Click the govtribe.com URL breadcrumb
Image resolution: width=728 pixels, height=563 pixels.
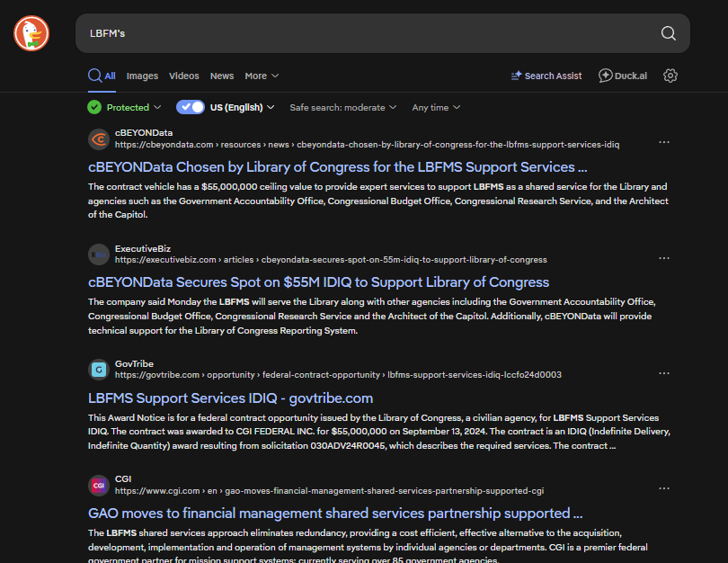click(338, 375)
